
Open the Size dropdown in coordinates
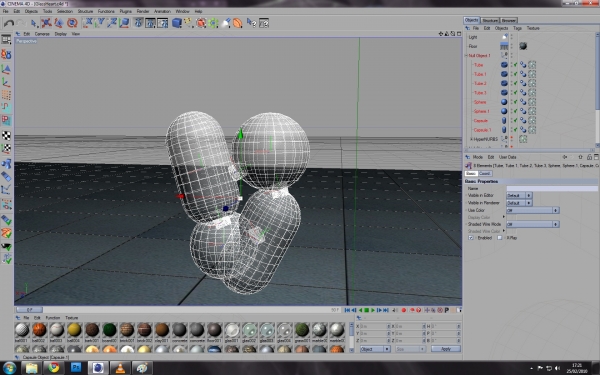(410, 349)
